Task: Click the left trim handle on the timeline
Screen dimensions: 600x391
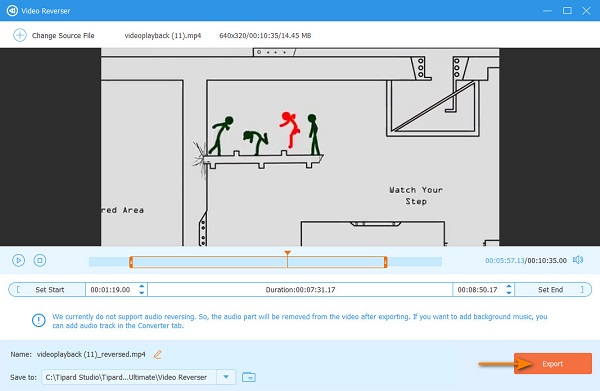Action: tap(131, 262)
